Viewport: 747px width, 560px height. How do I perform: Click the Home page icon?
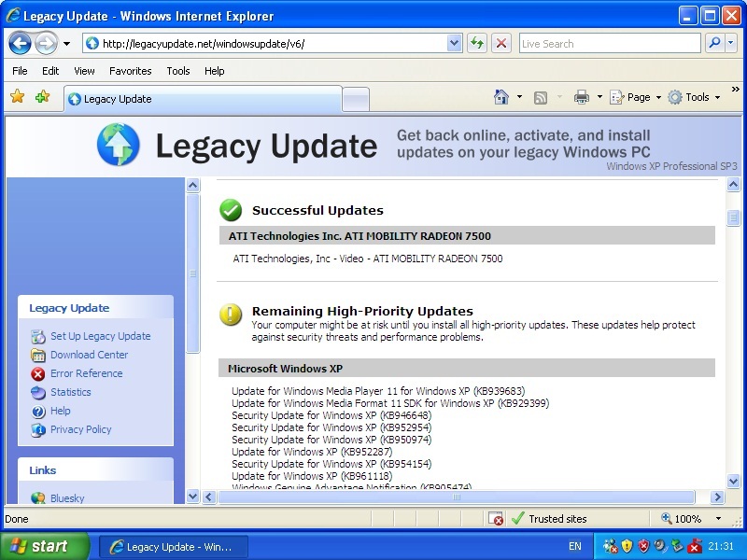[x=501, y=97]
